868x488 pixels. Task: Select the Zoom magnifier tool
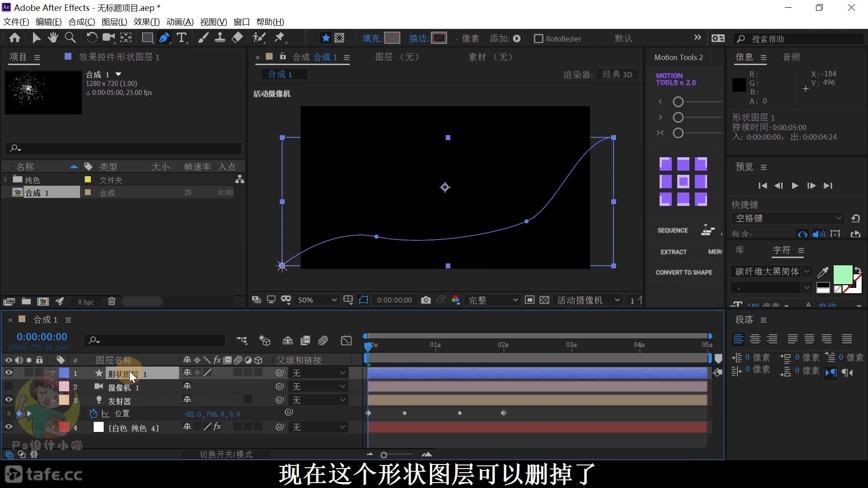coord(70,38)
